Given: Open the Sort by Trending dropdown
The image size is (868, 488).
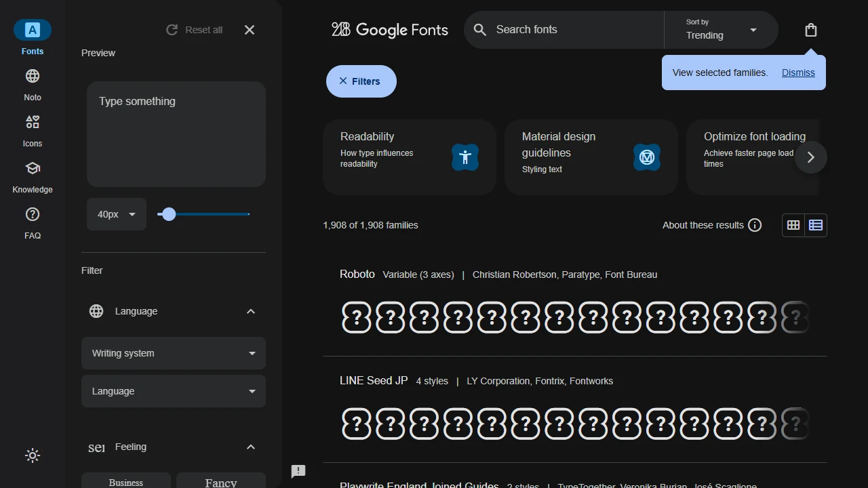Looking at the screenshot, I should [x=721, y=30].
